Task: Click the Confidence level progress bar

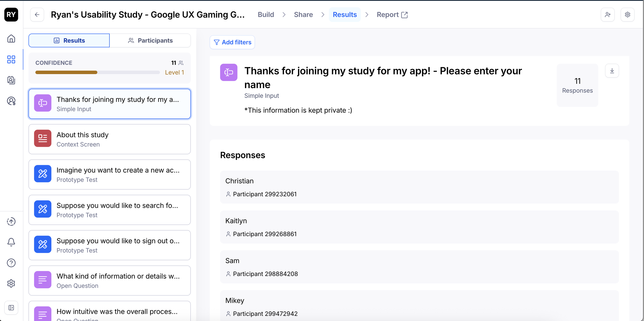Action: pos(98,73)
